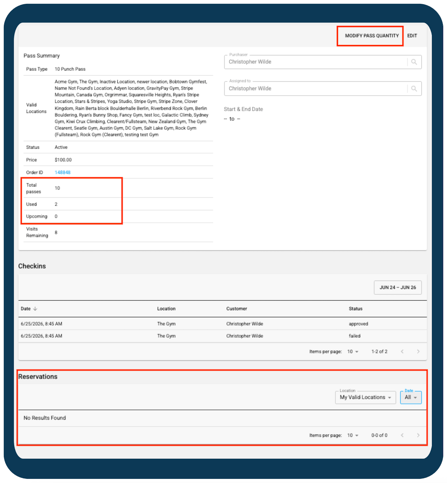Click the Pass Summary heading

42,56
